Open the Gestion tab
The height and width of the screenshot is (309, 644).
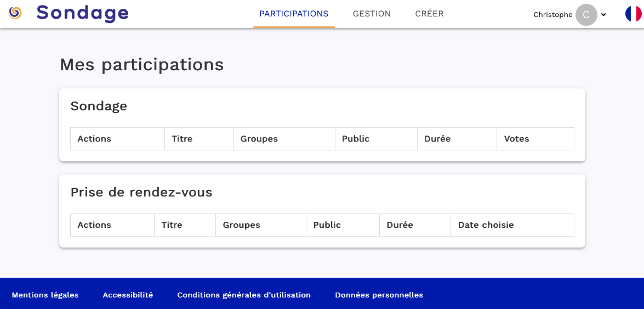372,14
